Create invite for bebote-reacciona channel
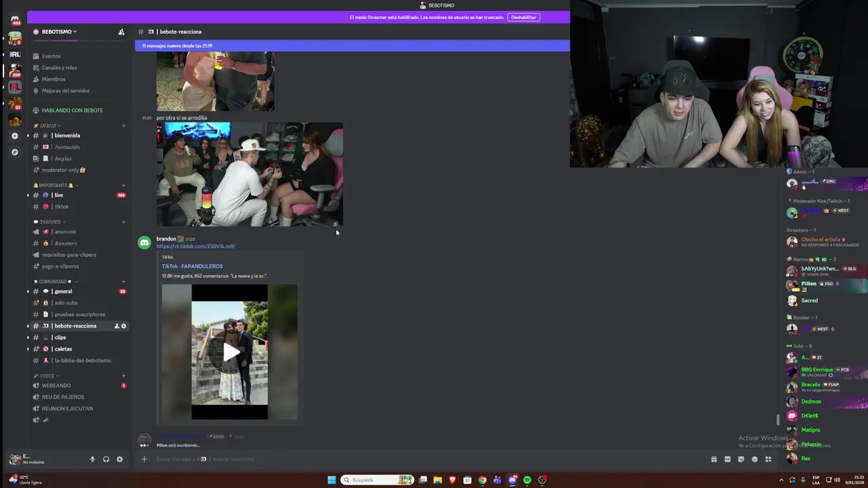 [x=117, y=326]
